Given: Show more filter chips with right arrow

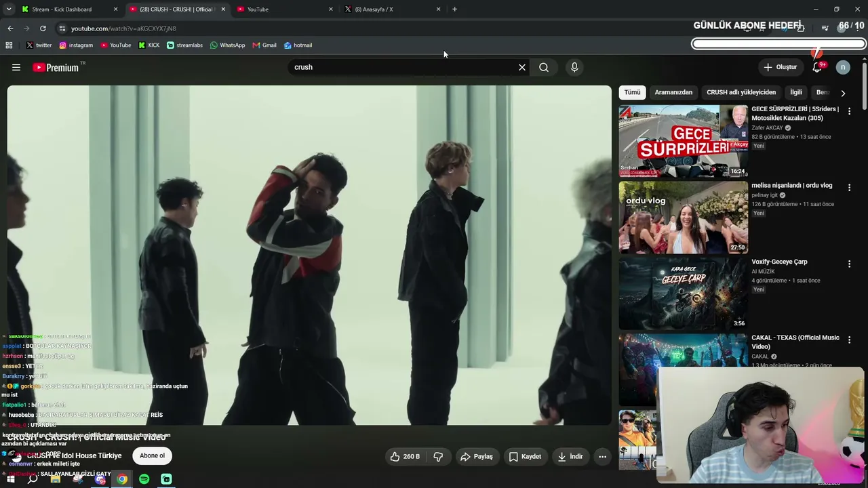Looking at the screenshot, I should [x=843, y=93].
